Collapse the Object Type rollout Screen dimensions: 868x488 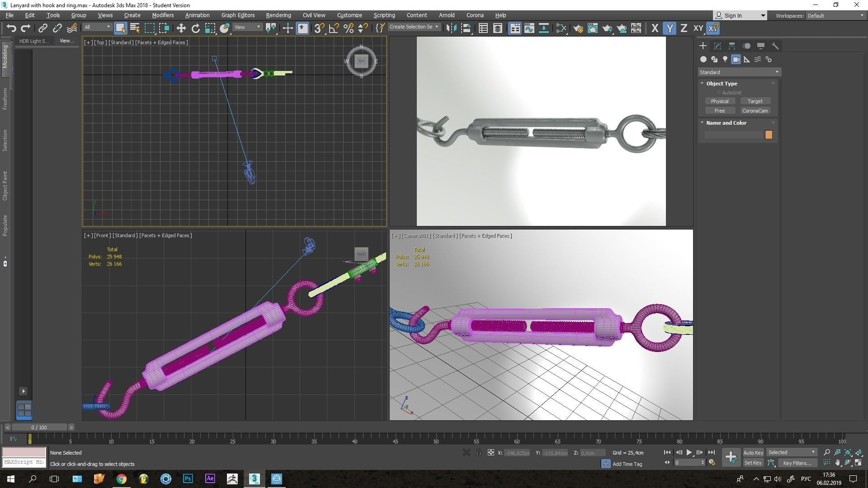[722, 84]
